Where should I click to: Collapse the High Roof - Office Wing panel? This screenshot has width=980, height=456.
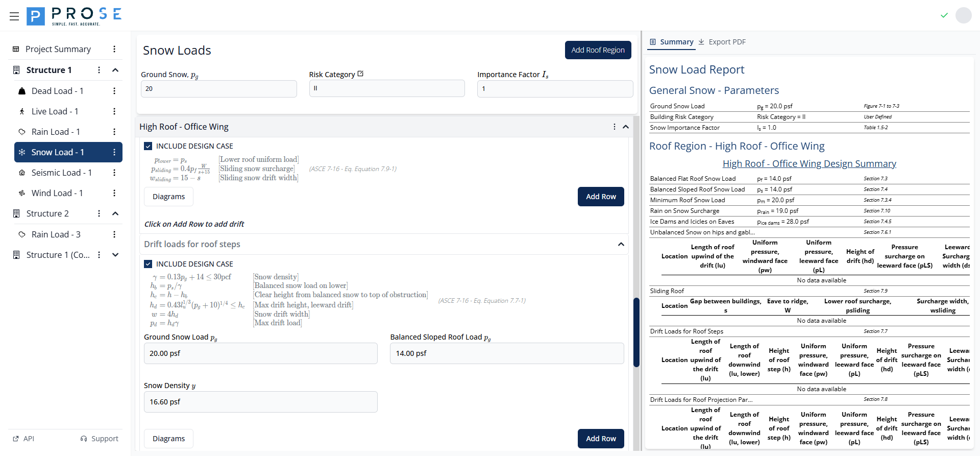[x=625, y=127]
